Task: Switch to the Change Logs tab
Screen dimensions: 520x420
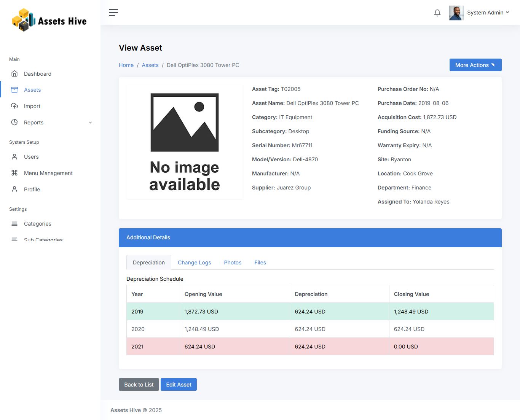Action: click(194, 262)
